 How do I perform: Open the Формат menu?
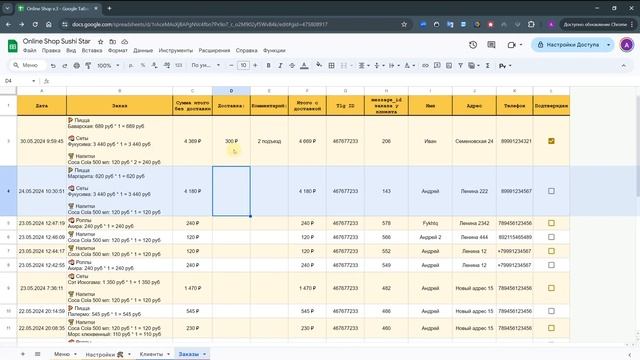tap(118, 51)
